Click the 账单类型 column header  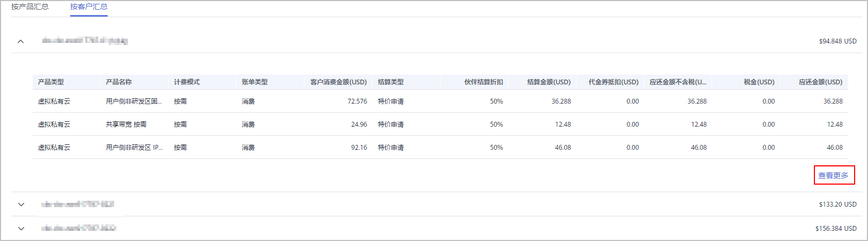[x=255, y=82]
